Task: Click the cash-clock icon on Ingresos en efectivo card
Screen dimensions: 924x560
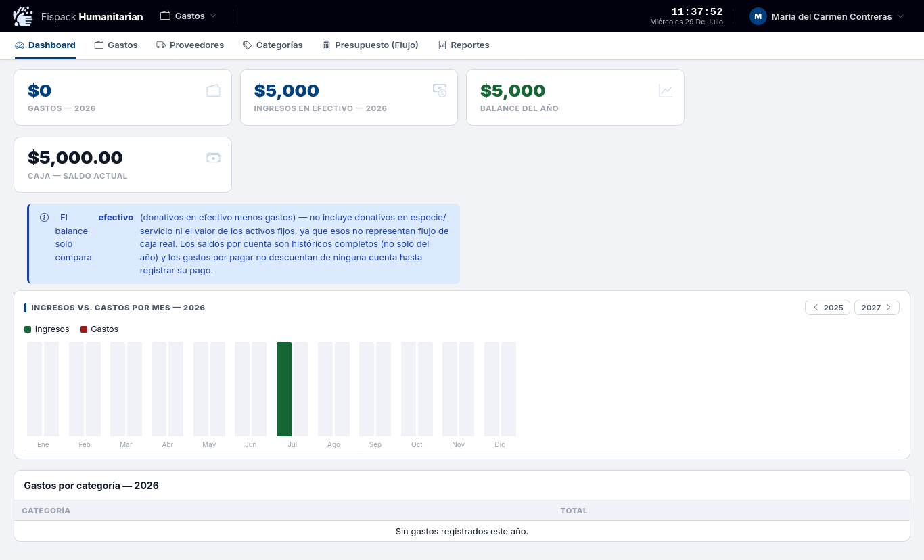Action: click(x=440, y=91)
